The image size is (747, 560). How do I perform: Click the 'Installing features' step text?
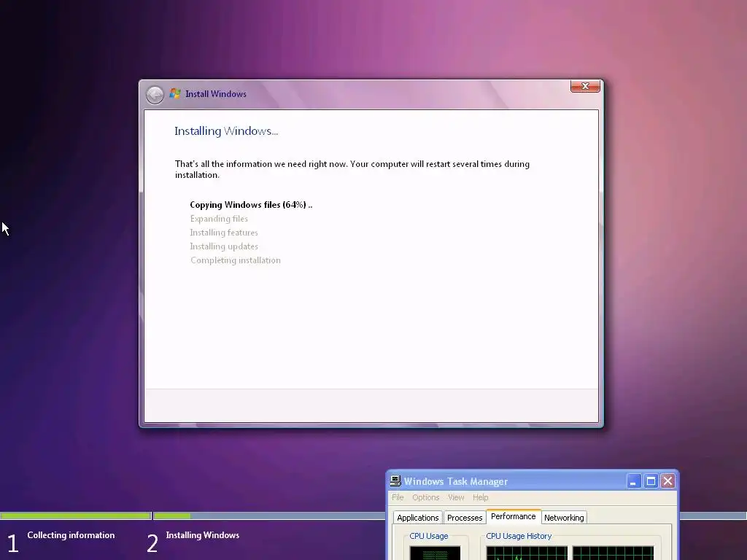[224, 233]
